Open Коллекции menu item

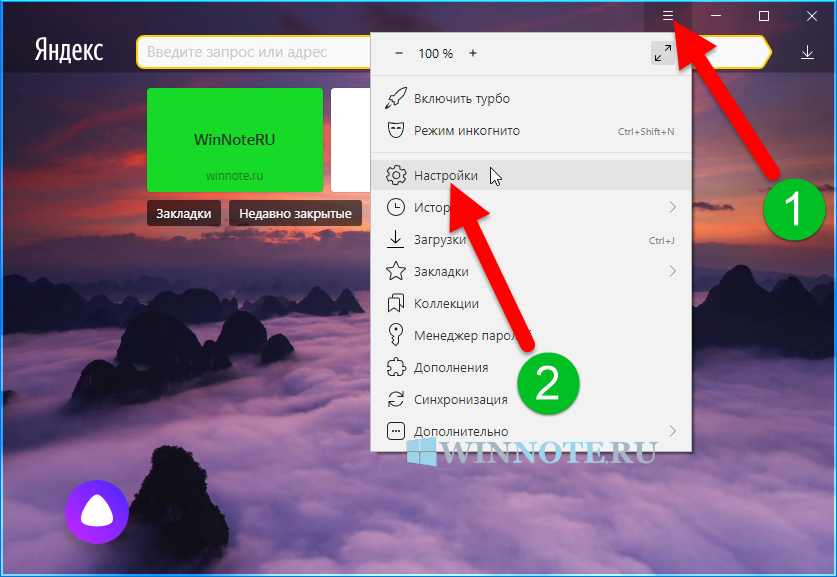(531, 304)
